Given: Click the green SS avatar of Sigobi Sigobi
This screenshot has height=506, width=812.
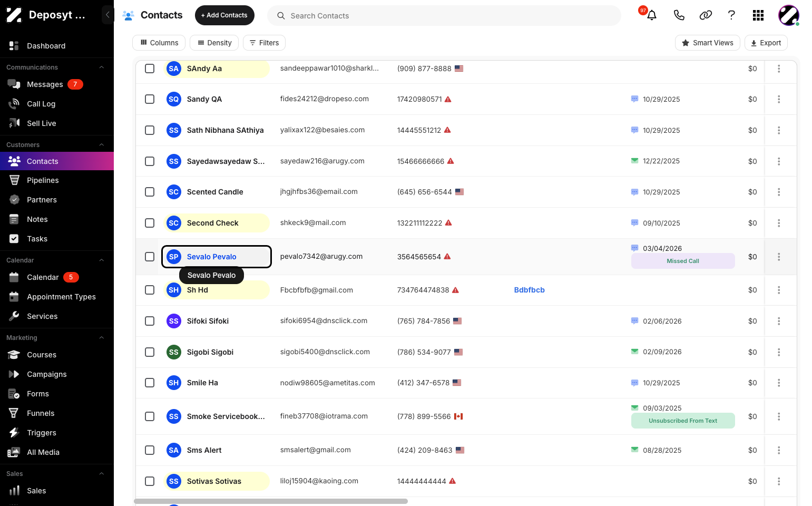Looking at the screenshot, I should (174, 352).
